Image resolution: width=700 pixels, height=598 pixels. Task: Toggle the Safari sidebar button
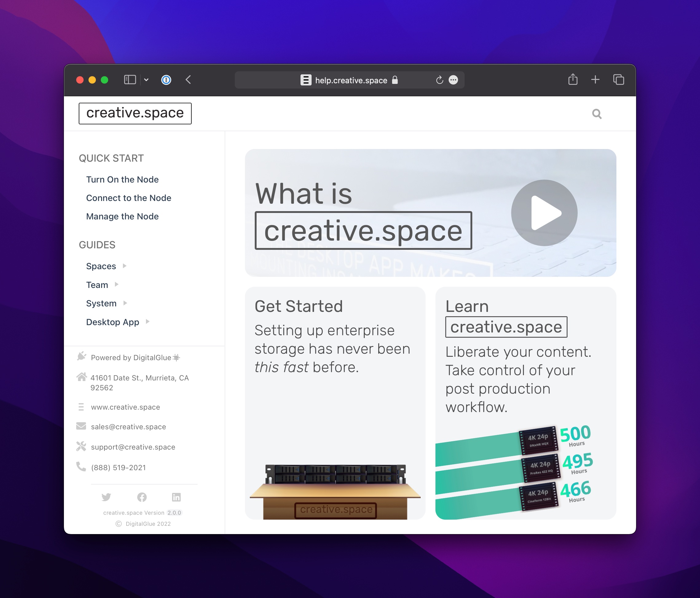click(130, 80)
